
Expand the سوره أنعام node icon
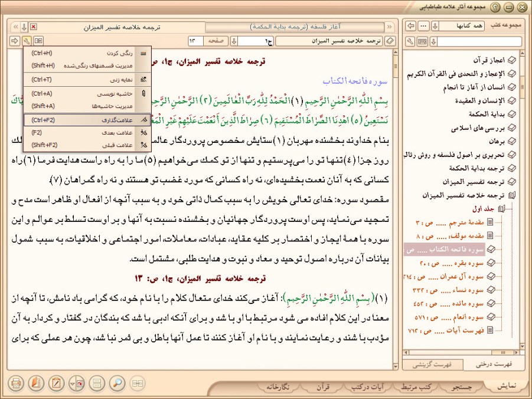tap(490, 317)
